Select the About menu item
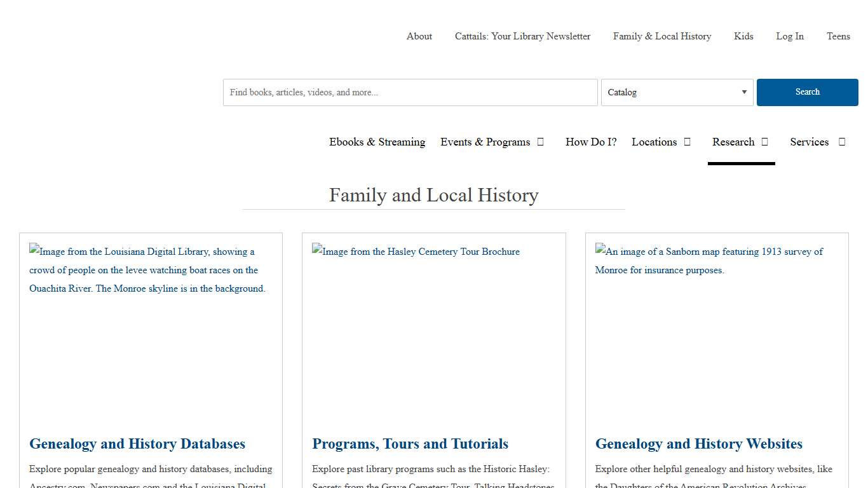The image size is (868, 488). tap(419, 36)
